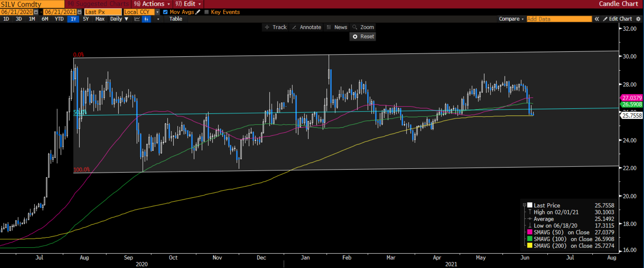
Task: Show News on the chart
Action: point(337,27)
